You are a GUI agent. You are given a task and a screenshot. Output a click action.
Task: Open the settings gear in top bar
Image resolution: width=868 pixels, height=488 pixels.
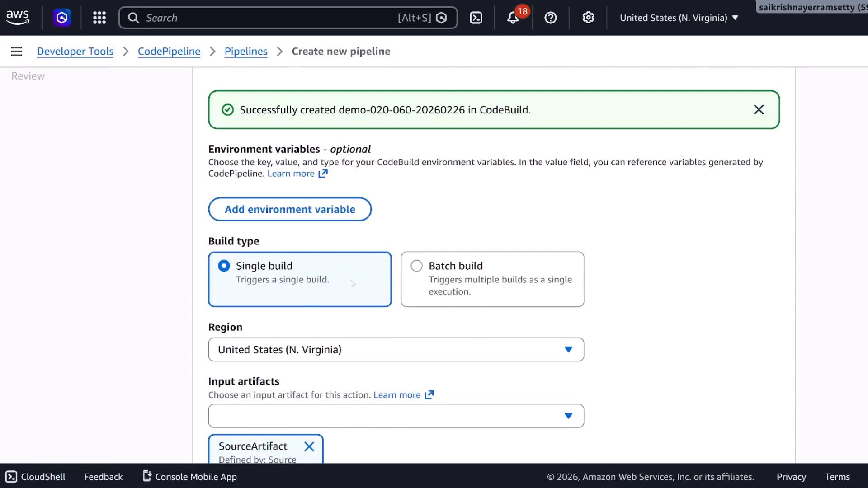pos(588,18)
